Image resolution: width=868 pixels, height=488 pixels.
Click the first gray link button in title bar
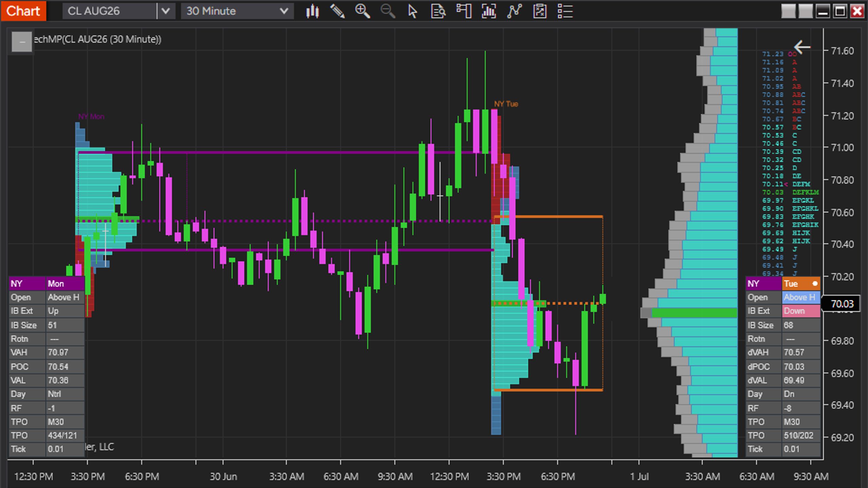pyautogui.click(x=788, y=11)
